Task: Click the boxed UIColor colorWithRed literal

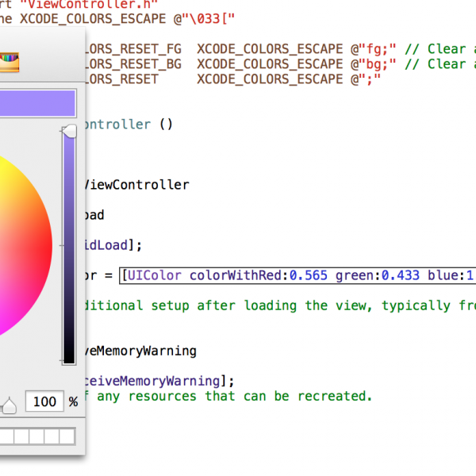Action: 297,275
